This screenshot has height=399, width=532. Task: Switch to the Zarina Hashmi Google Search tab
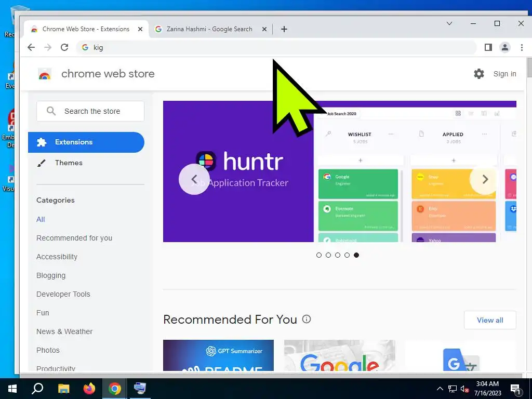tap(210, 29)
